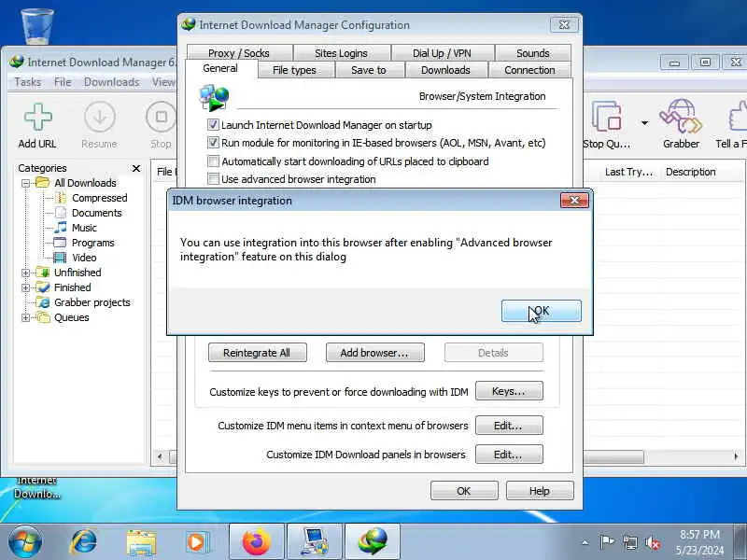Collapse the All Downloads tree node
This screenshot has width=747, height=560.
(26, 183)
